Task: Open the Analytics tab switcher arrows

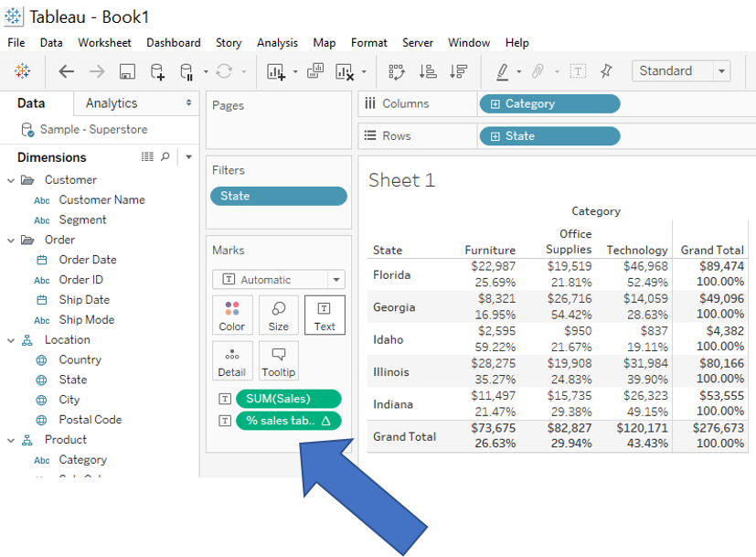Action: (x=188, y=102)
